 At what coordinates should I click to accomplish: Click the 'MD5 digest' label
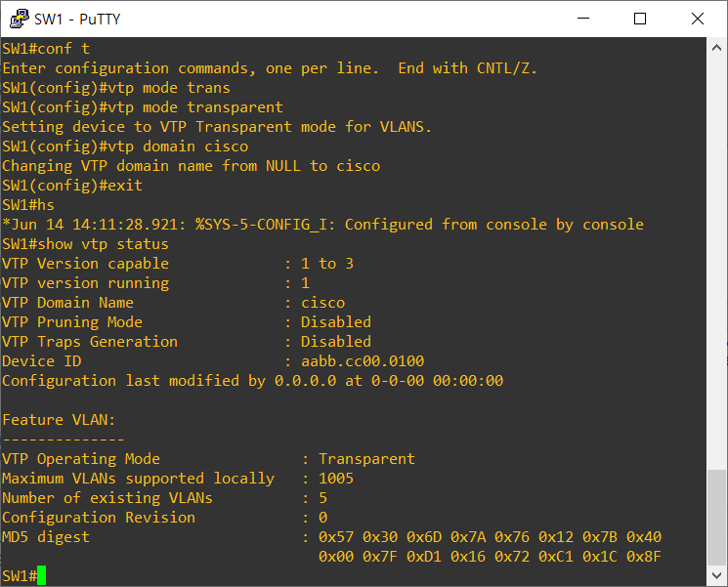point(46,537)
